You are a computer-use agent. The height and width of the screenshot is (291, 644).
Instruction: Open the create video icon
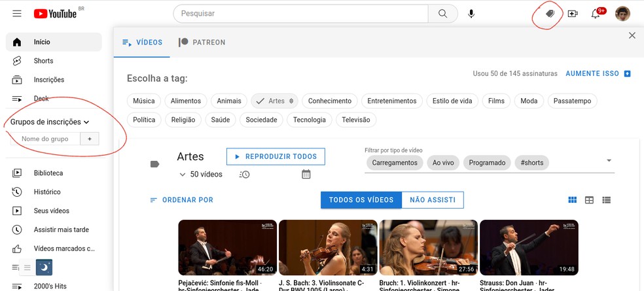click(x=573, y=14)
